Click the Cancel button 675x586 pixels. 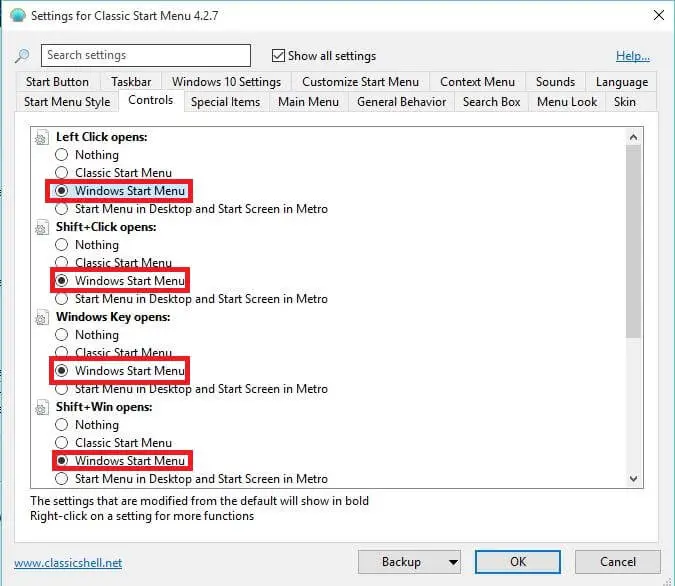point(618,562)
